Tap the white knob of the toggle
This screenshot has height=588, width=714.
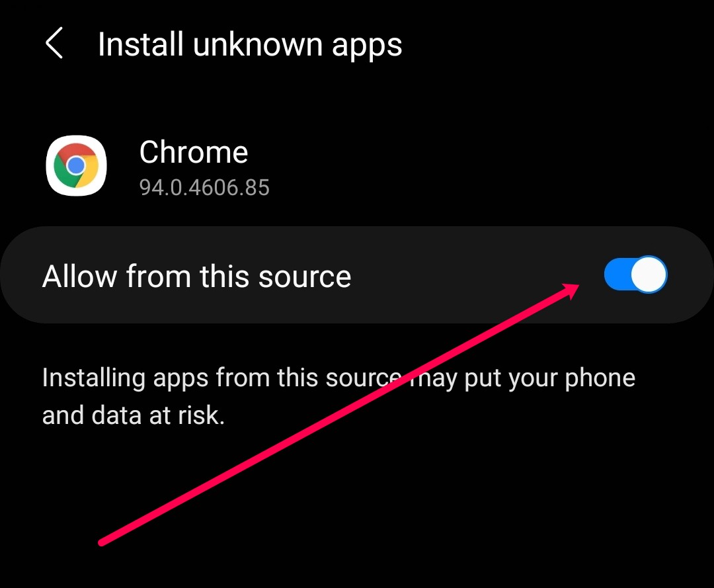(649, 274)
